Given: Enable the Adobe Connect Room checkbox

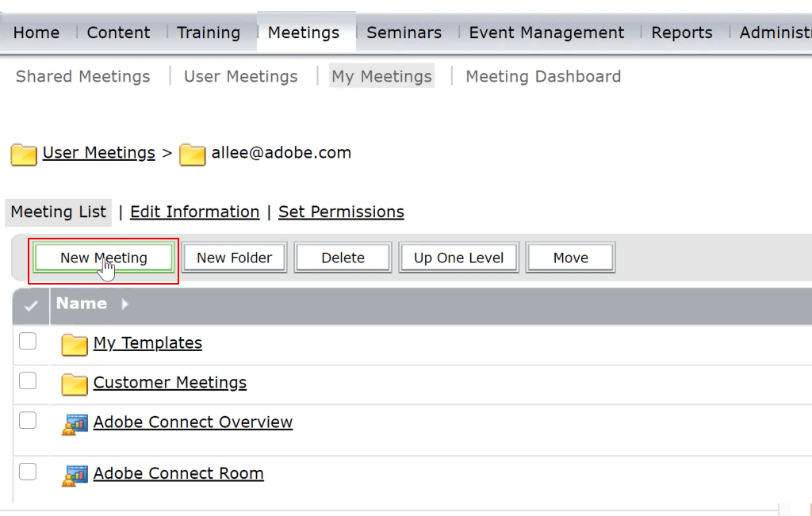Looking at the screenshot, I should 28,472.
